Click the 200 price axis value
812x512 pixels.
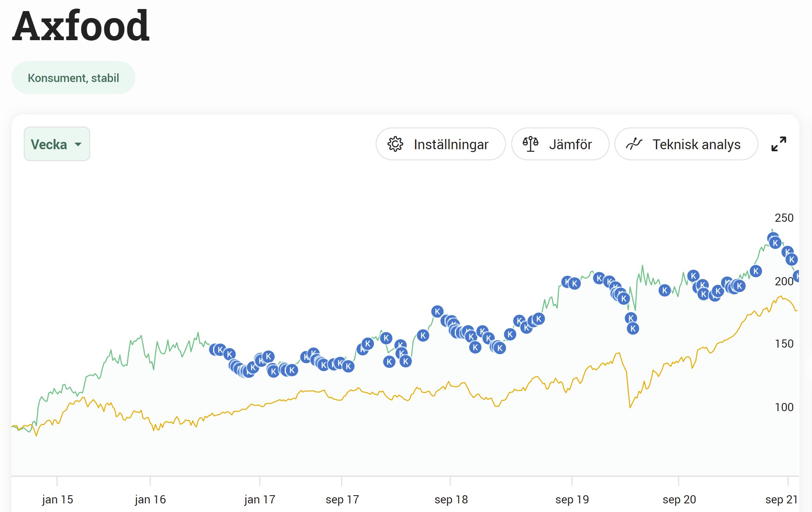pos(784,281)
